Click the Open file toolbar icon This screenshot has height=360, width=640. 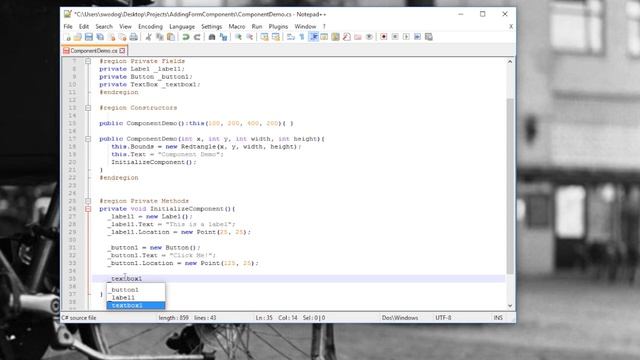[78, 37]
